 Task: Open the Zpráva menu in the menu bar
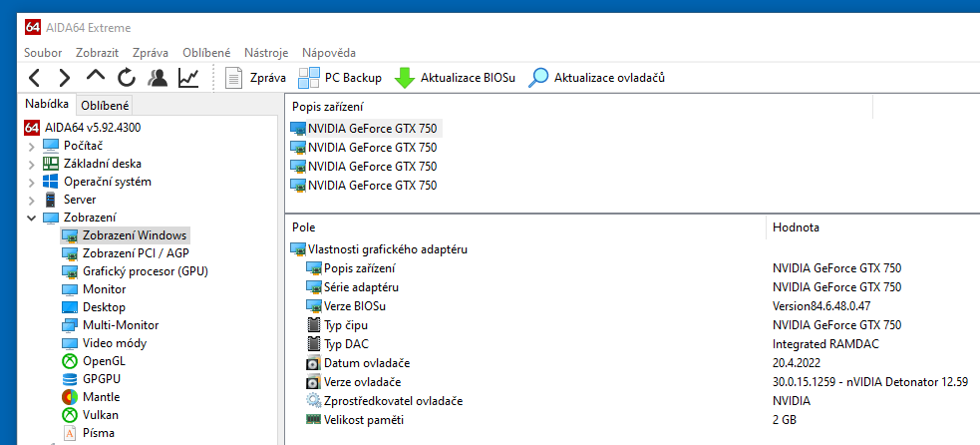[x=151, y=53]
